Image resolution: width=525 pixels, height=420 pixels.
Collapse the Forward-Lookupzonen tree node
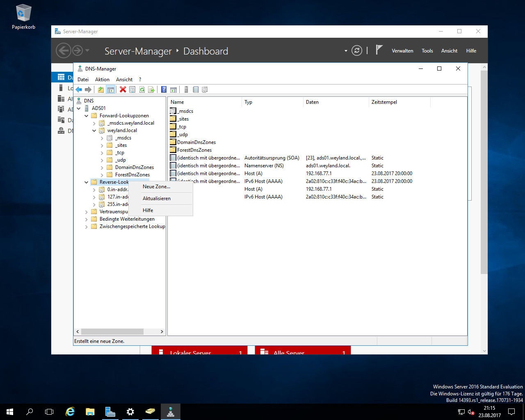pos(87,116)
